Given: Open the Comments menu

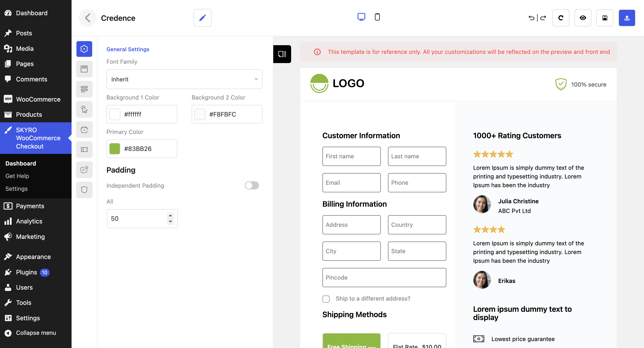Looking at the screenshot, I should click(36, 79).
